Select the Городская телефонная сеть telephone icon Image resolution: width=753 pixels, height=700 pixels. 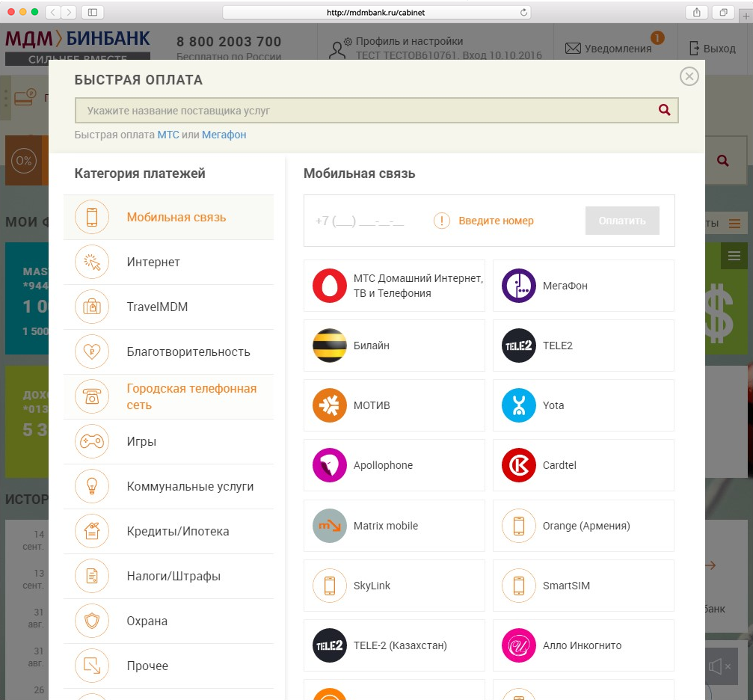click(92, 396)
